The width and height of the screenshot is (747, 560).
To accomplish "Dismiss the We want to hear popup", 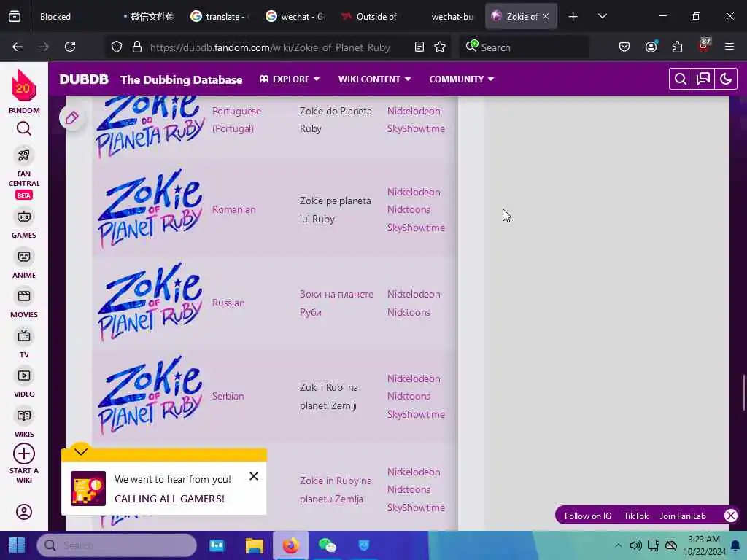I will tap(253, 476).
